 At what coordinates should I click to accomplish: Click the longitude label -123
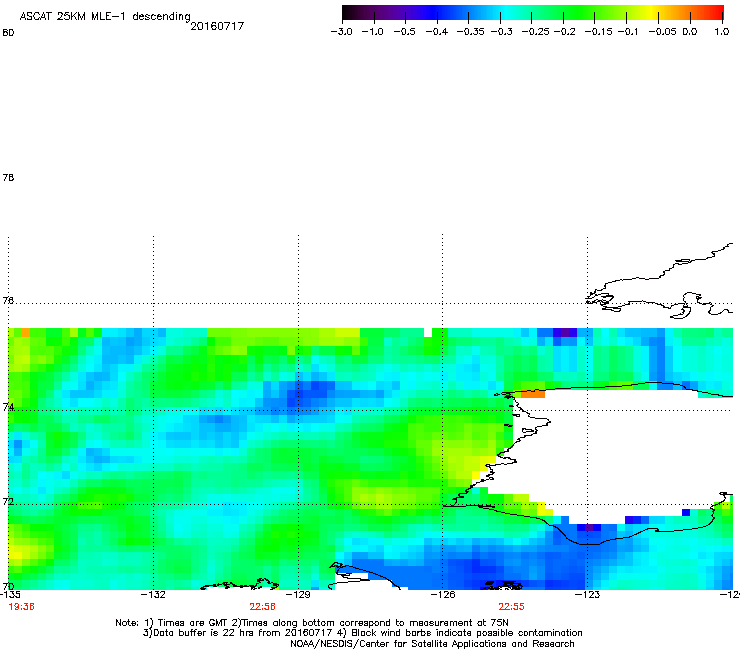588,595
